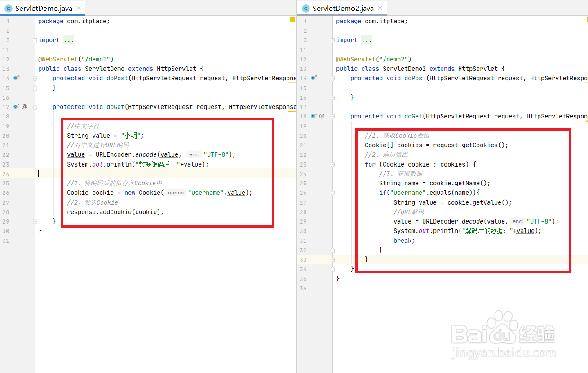Click the comment //2、发送Cookie
This screenshot has width=588, height=373.
point(93,202)
